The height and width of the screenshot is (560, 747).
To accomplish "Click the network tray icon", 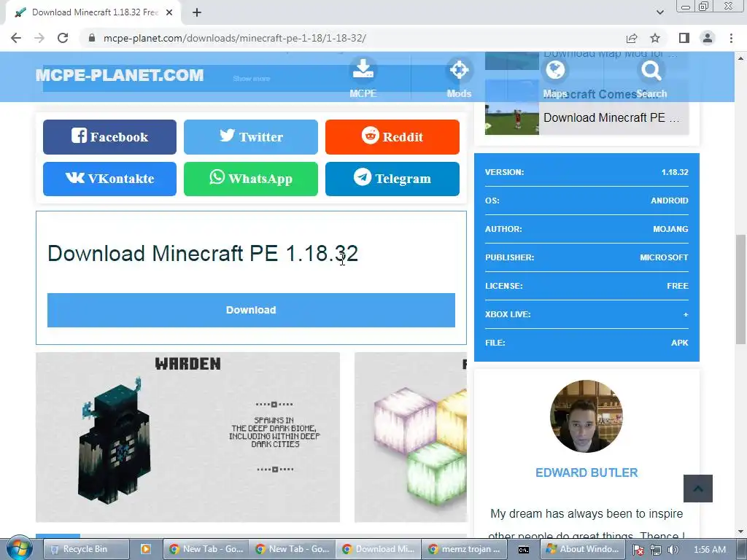I will [x=656, y=550].
